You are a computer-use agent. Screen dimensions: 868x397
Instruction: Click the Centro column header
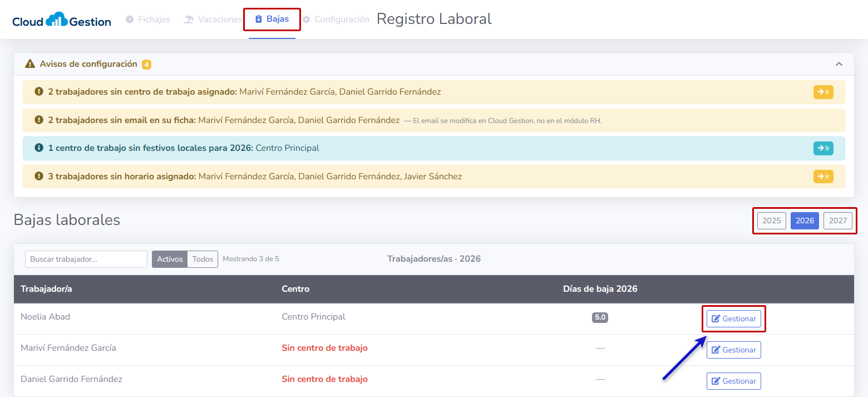[x=295, y=289]
